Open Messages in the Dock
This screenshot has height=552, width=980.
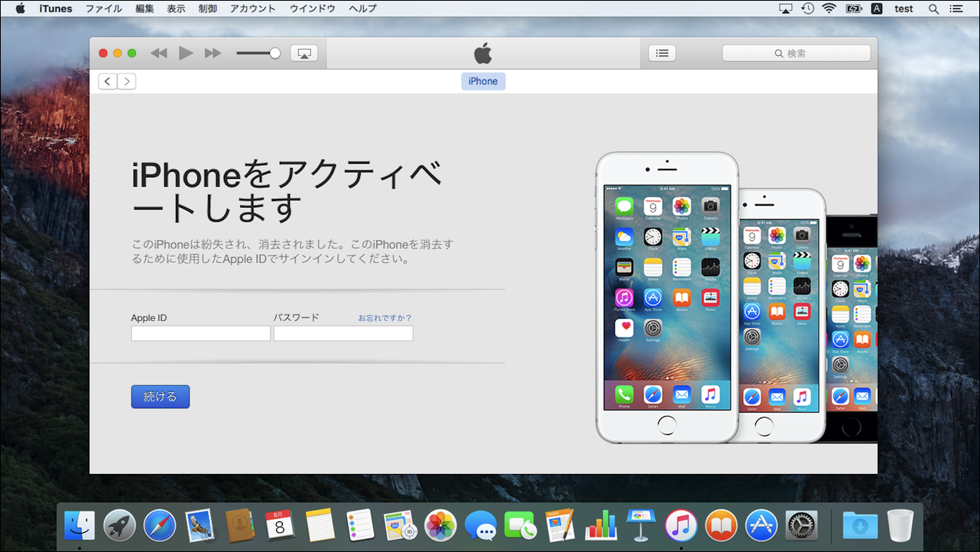click(480, 525)
